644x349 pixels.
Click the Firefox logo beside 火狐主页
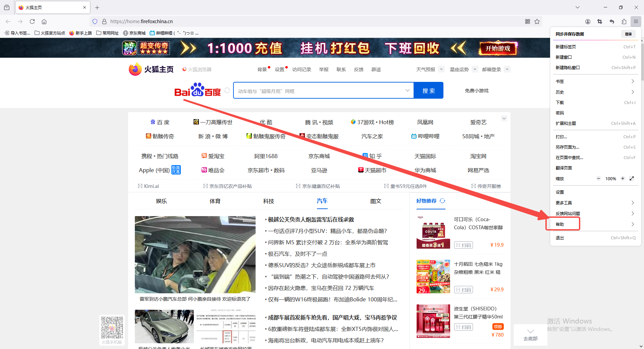(135, 69)
